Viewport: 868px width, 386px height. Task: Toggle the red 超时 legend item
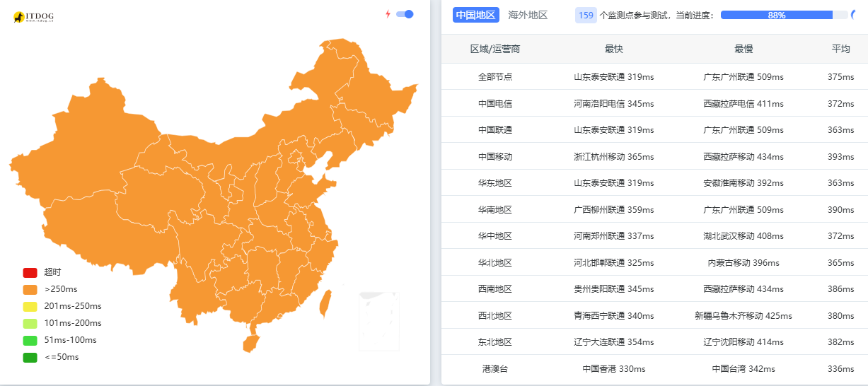click(x=30, y=272)
